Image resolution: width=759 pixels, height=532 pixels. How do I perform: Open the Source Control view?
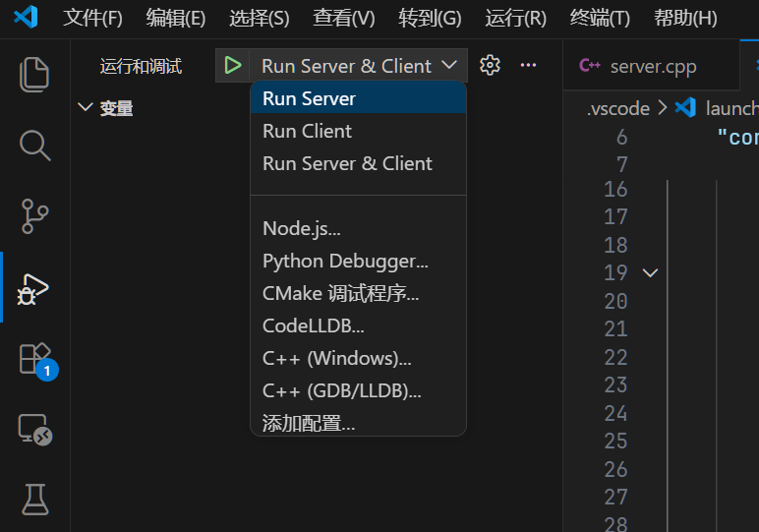[34, 216]
